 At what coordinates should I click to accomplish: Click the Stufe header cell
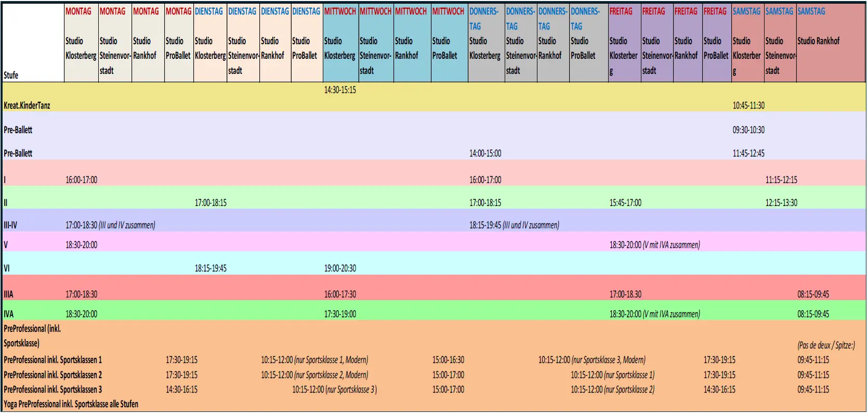11,75
